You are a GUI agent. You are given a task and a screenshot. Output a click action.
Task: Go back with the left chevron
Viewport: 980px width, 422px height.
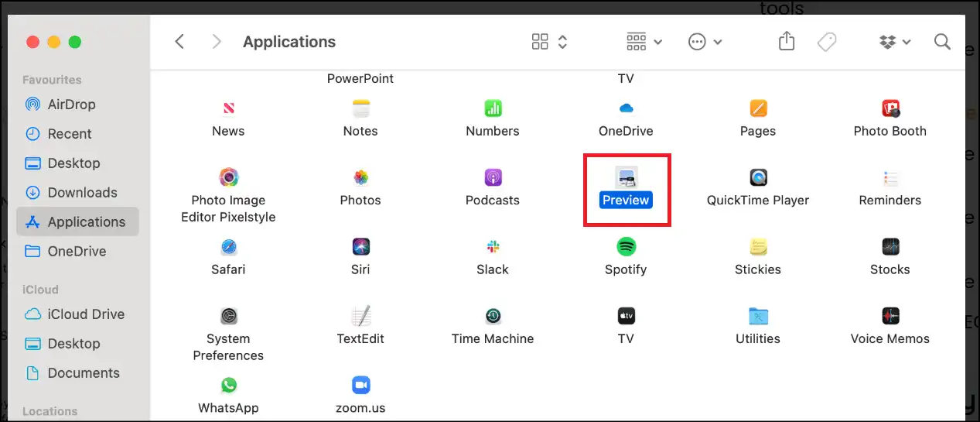coord(179,42)
